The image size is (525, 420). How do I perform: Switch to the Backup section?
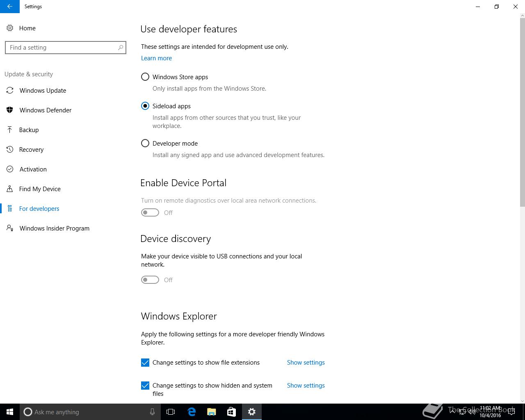66,130
